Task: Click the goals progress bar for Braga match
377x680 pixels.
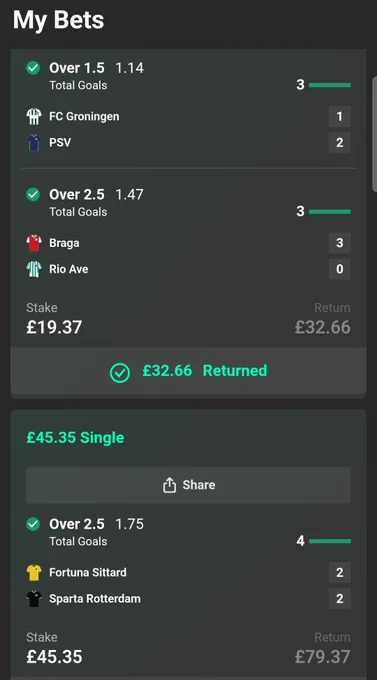Action: [x=330, y=212]
